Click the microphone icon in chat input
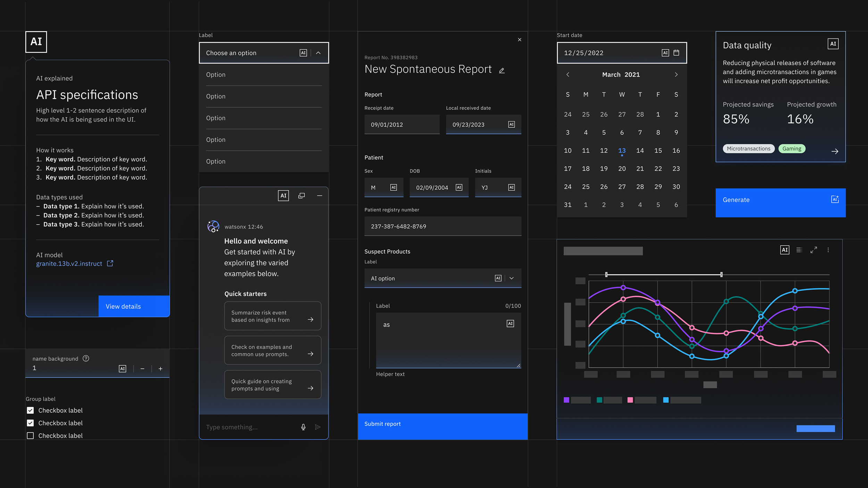 pos(303,427)
